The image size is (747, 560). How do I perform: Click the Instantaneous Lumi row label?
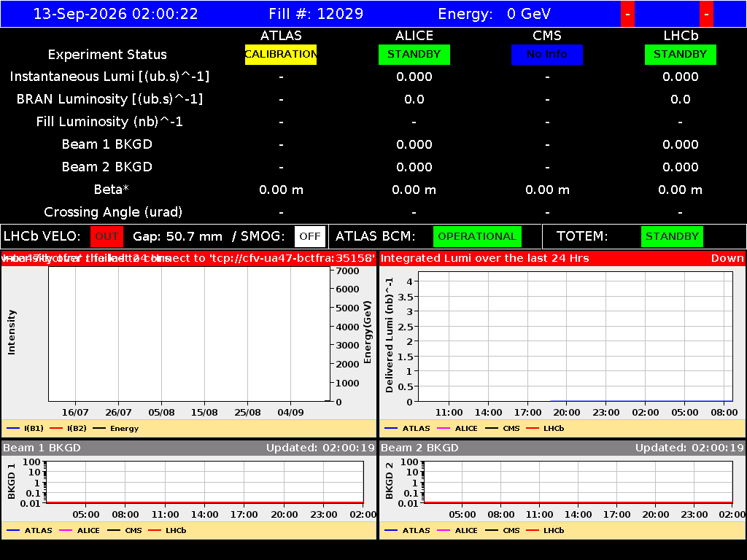(109, 77)
